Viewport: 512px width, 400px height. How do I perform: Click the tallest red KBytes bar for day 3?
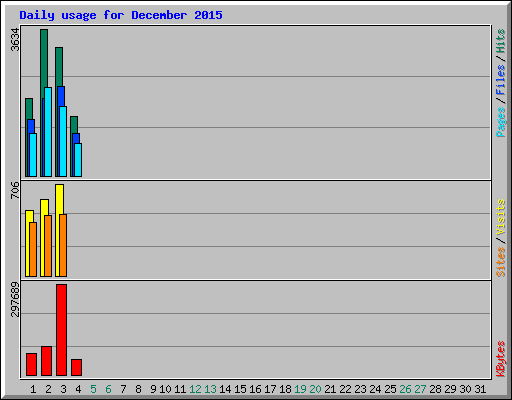[61, 330]
